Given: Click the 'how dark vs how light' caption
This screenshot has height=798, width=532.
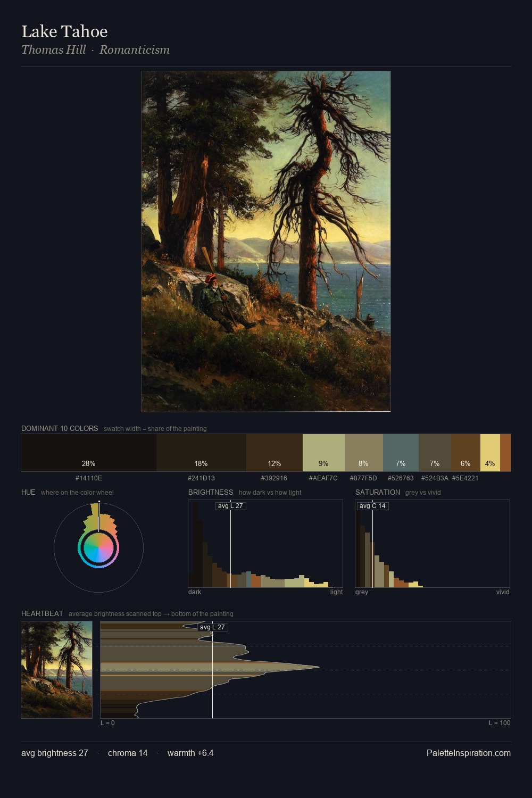Looking at the screenshot, I should click(270, 493).
